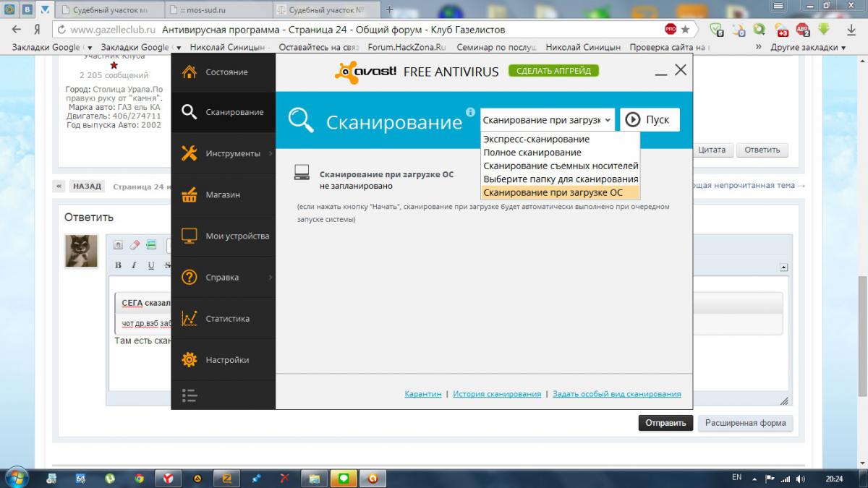Choose Полное сканирование from the list
868x488 pixels.
pos(560,153)
